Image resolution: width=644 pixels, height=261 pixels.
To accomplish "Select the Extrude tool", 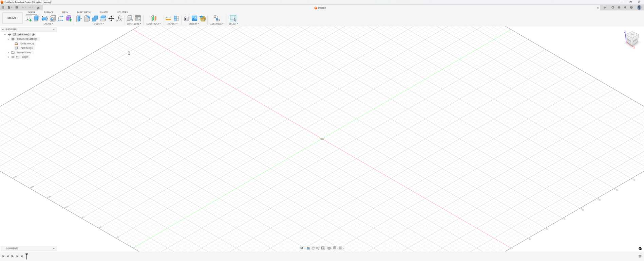I will pos(37,18).
